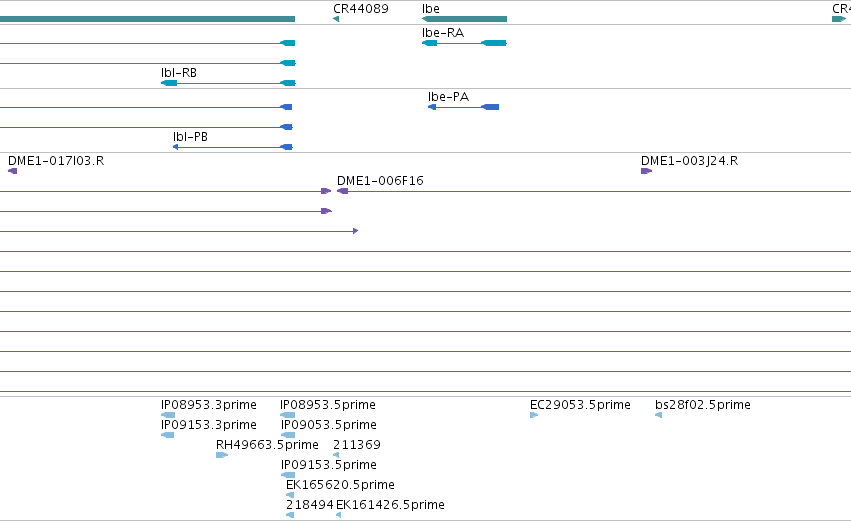Select the IP08953.3prime light-blue glyph
The height and width of the screenshot is (521, 851).
click(x=168, y=415)
